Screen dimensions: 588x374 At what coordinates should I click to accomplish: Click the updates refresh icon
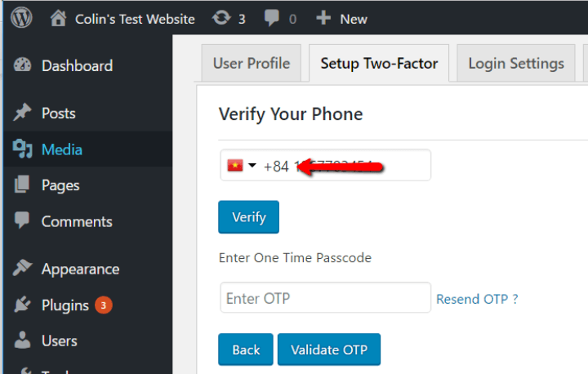(221, 18)
